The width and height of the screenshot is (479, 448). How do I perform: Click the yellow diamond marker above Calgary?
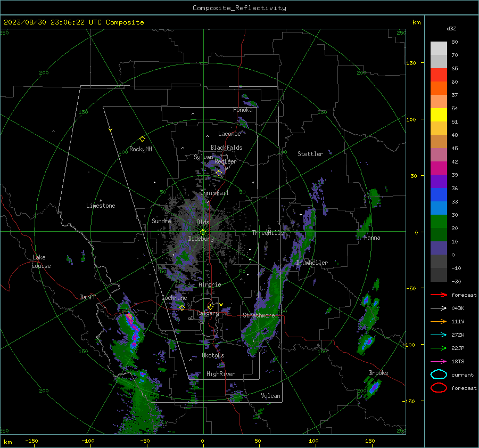click(210, 307)
